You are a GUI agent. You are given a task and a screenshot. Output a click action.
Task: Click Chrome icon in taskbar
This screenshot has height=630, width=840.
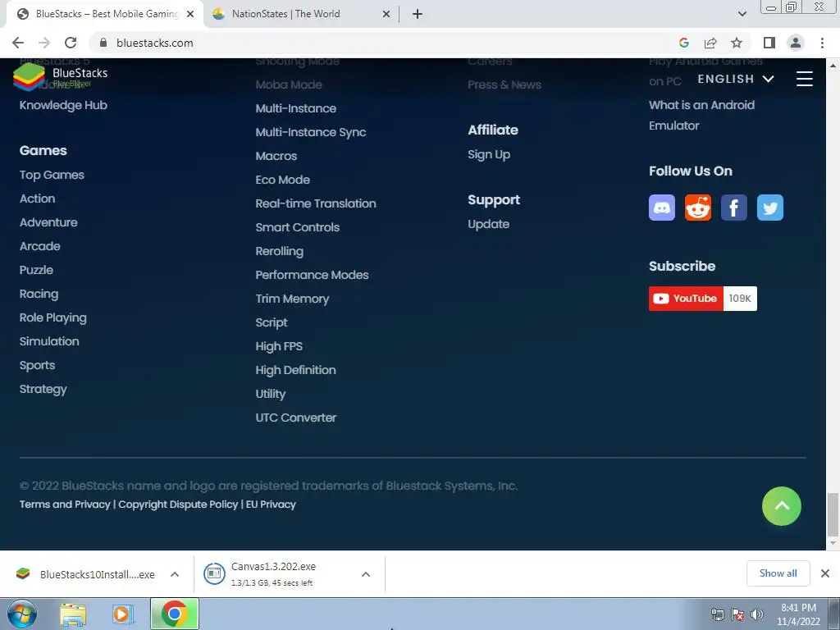coord(175,614)
